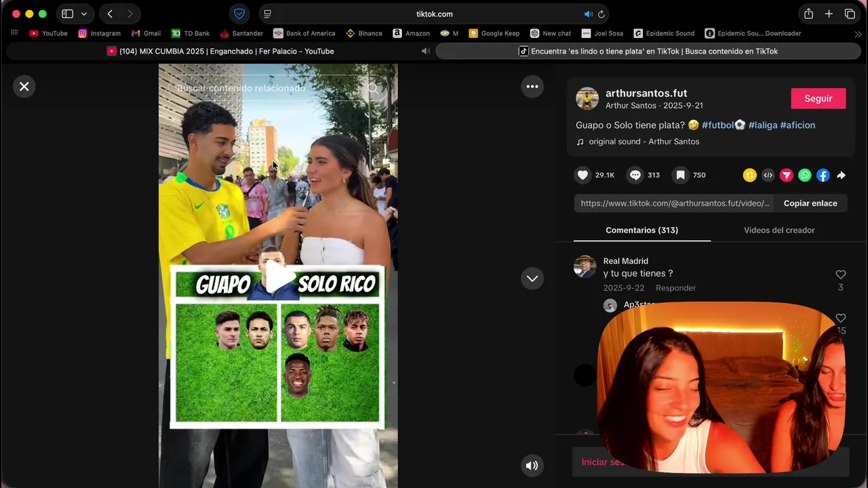Switch to Comentarios (313) tab
The image size is (868, 488).
click(x=642, y=230)
